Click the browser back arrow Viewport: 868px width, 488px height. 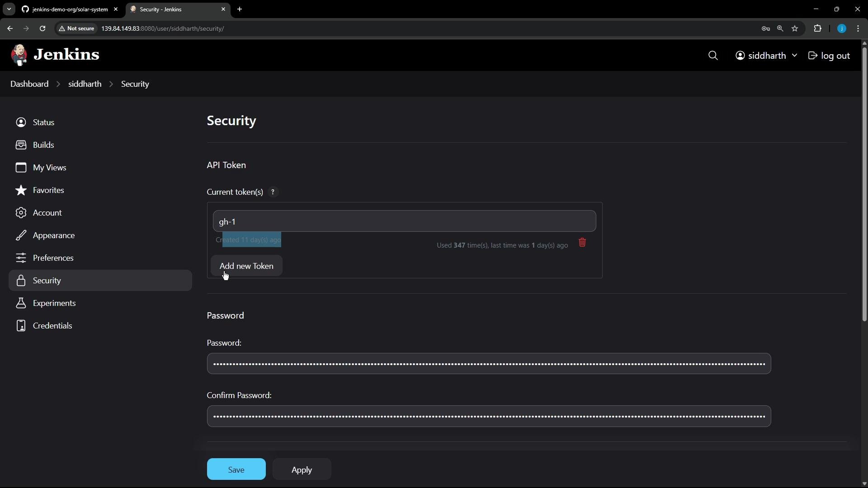point(10,28)
